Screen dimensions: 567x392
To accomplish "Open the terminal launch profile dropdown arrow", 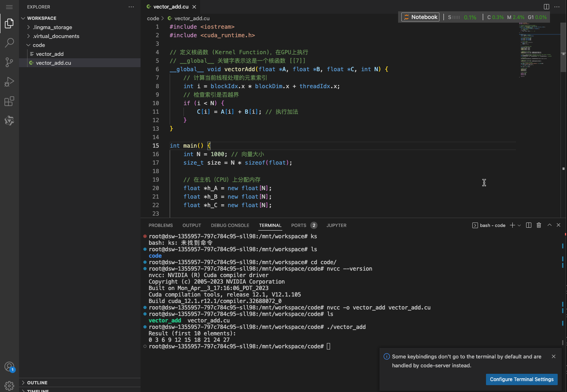I will [519, 225].
